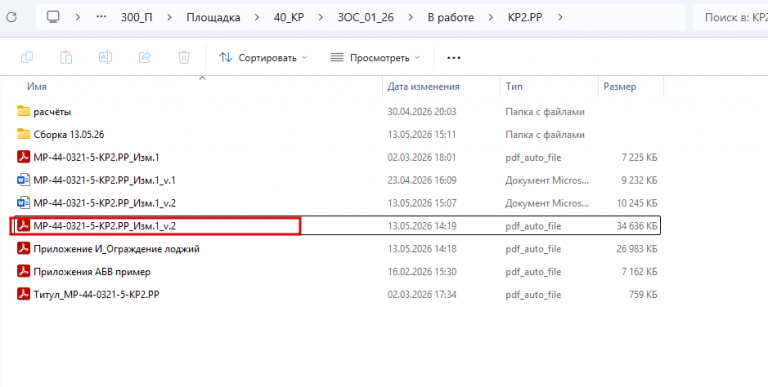
Task: Click Word icon of file dated 13.05.2026 15:07
Action: click(x=23, y=203)
